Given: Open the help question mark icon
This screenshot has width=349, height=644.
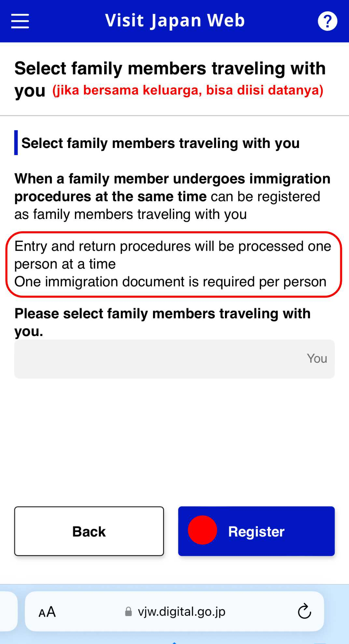Looking at the screenshot, I should tap(327, 21).
